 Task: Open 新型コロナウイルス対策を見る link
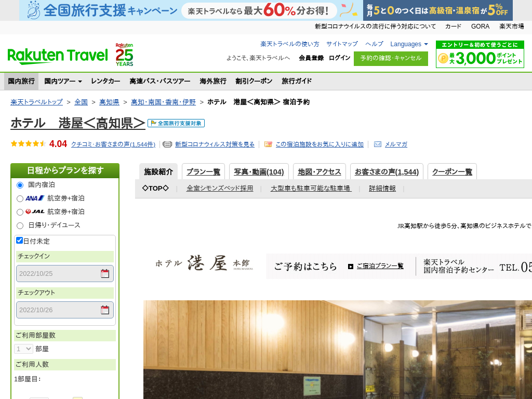[x=215, y=144]
